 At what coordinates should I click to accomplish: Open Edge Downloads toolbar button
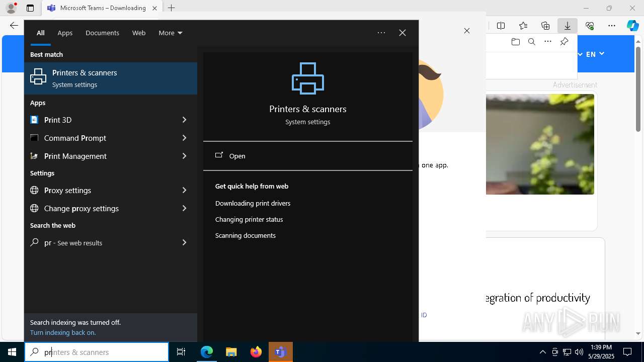[567, 26]
